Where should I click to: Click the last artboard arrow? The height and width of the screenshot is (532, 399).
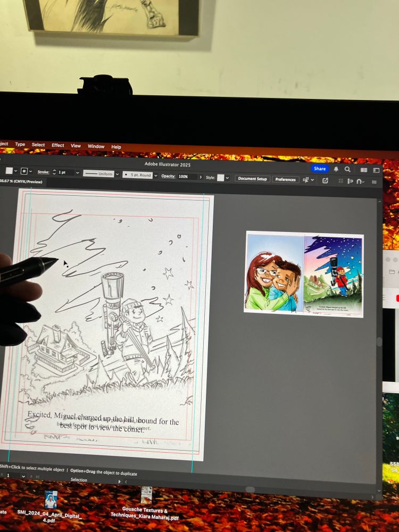(x=37, y=477)
